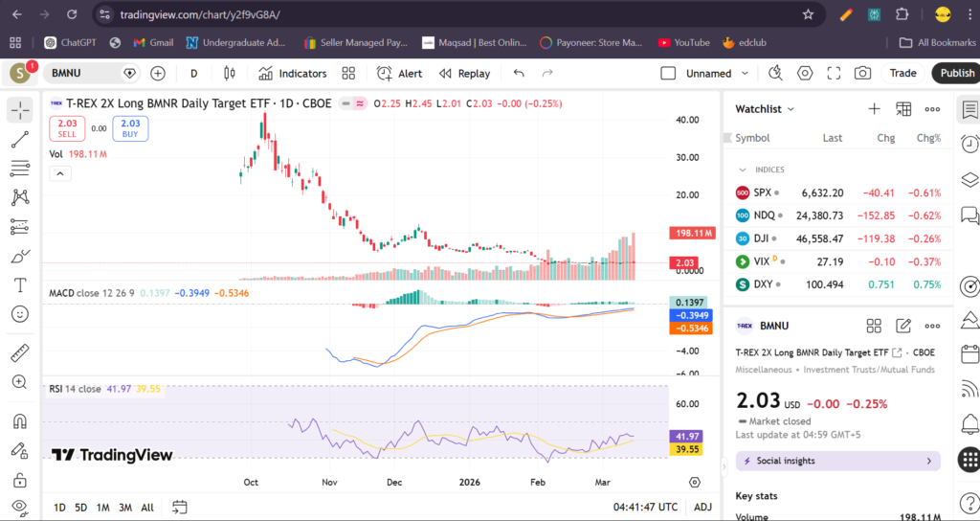This screenshot has height=521, width=980.
Task: Open Alerts panel via alarm clock icon
Action: 969,144
